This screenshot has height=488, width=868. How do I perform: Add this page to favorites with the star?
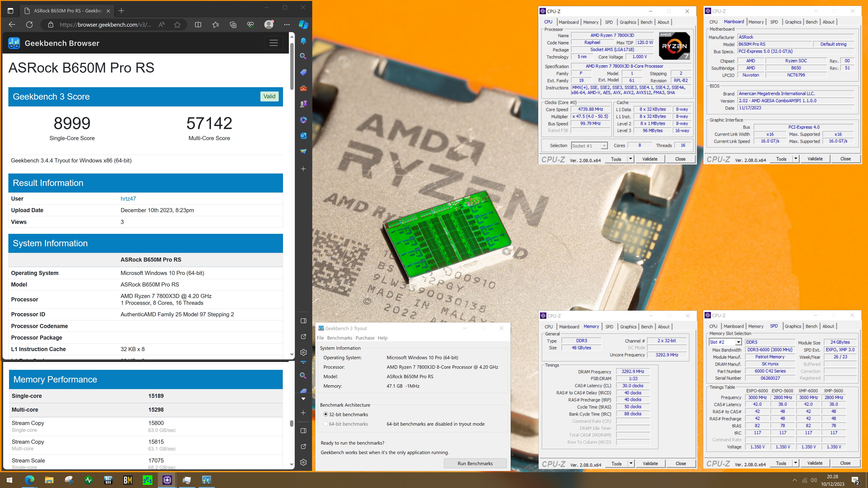[177, 24]
